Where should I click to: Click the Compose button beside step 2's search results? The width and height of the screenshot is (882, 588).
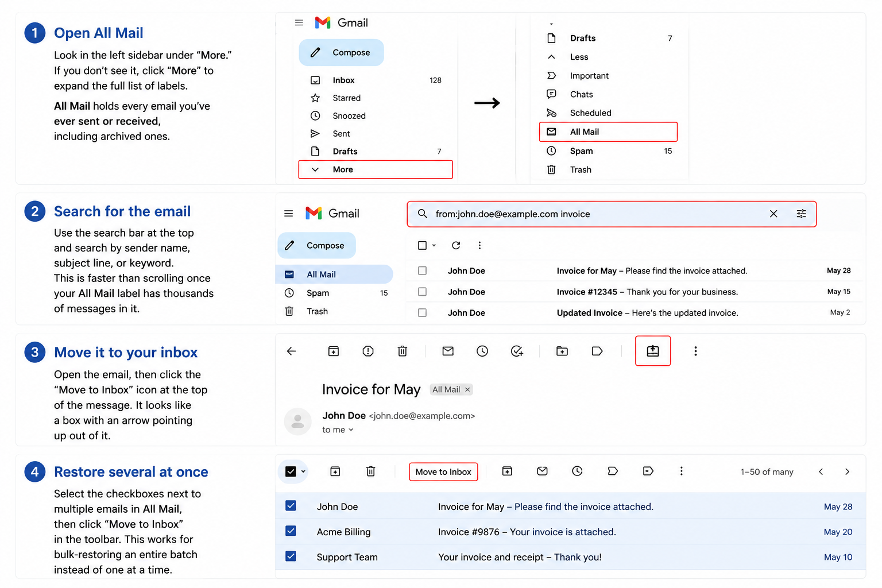[x=316, y=245]
